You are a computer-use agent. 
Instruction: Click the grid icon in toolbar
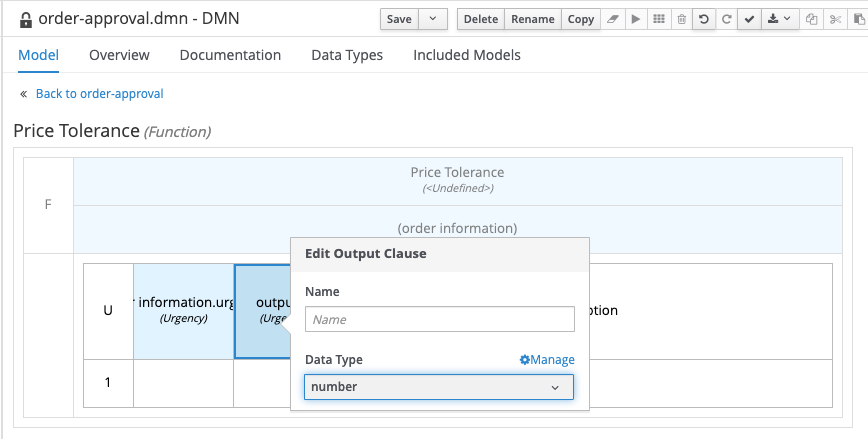click(x=659, y=19)
